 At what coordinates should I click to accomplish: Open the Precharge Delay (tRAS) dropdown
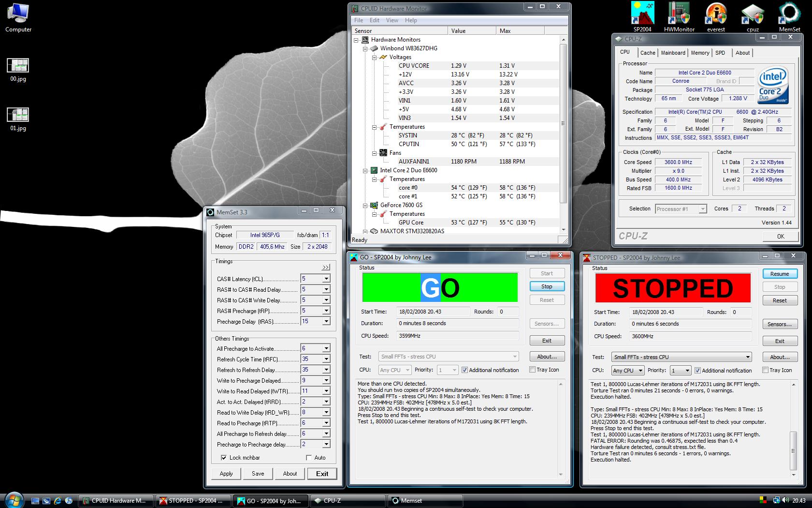(x=326, y=321)
